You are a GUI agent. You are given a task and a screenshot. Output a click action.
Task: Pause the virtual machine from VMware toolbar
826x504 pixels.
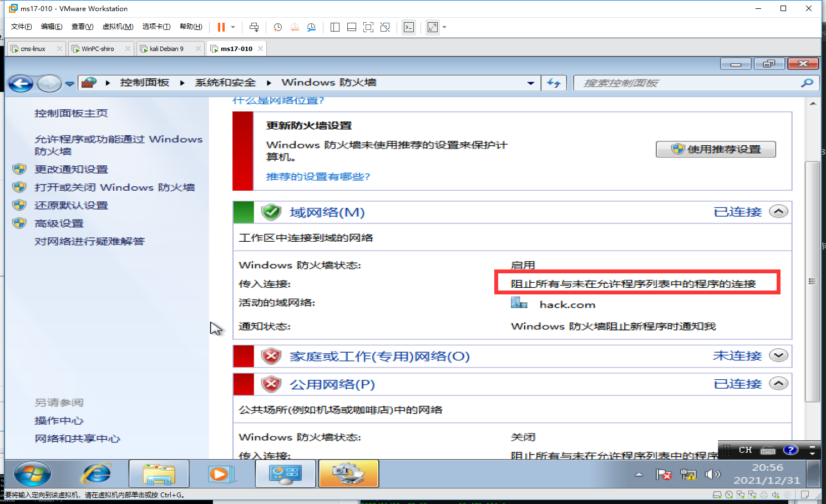point(221,27)
